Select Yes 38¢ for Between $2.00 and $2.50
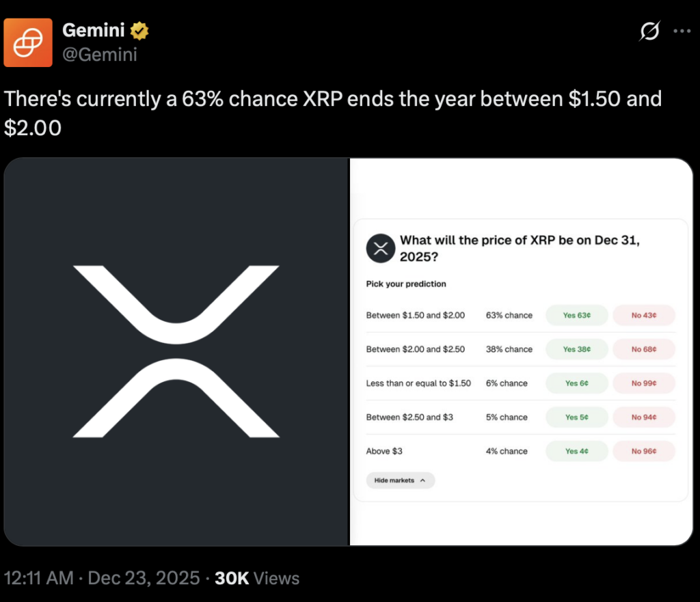Viewport: 700px width, 602px height. click(576, 349)
